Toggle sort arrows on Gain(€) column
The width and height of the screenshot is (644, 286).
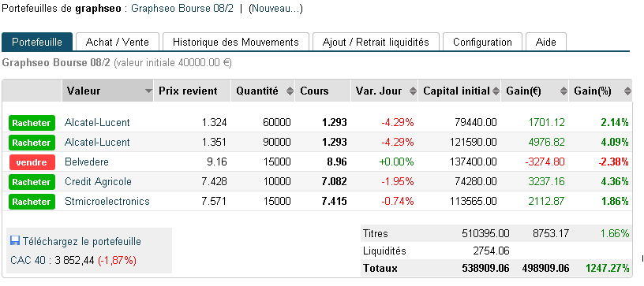pos(563,91)
